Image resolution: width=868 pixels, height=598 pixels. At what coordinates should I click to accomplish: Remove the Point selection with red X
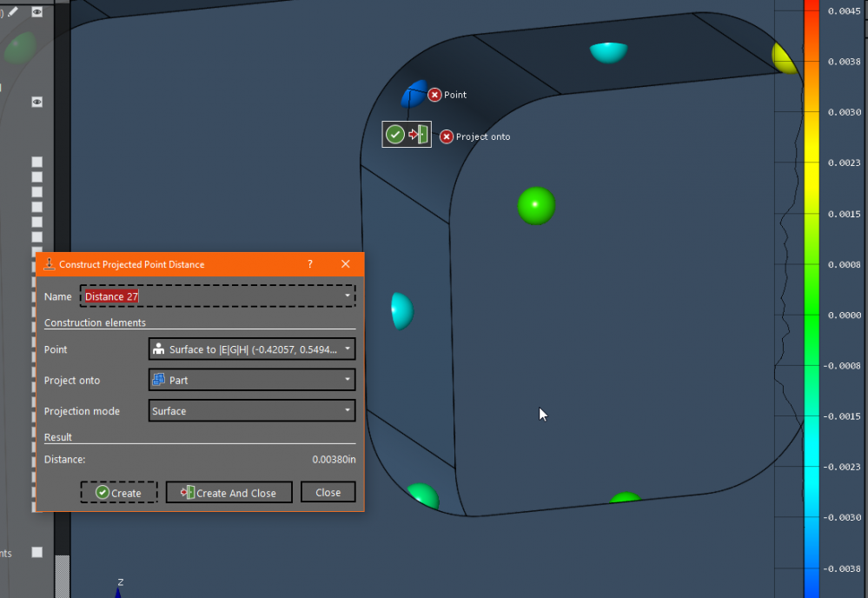434,95
